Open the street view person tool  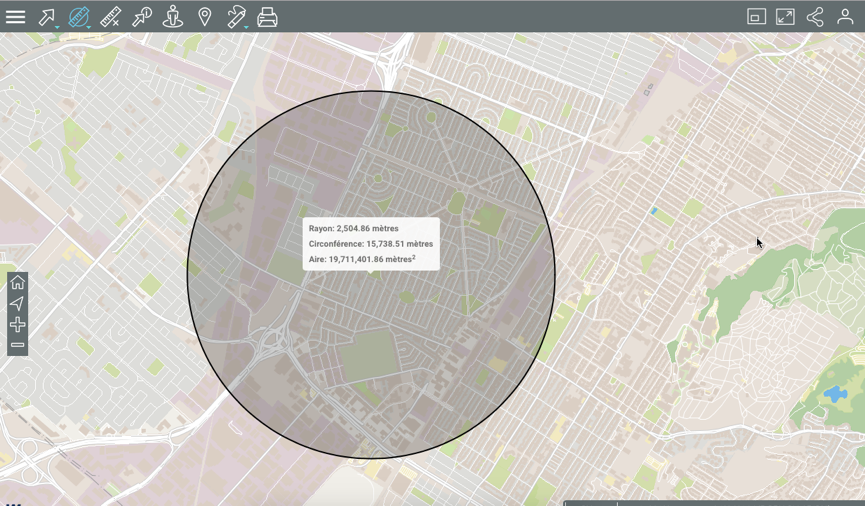pos(173,17)
